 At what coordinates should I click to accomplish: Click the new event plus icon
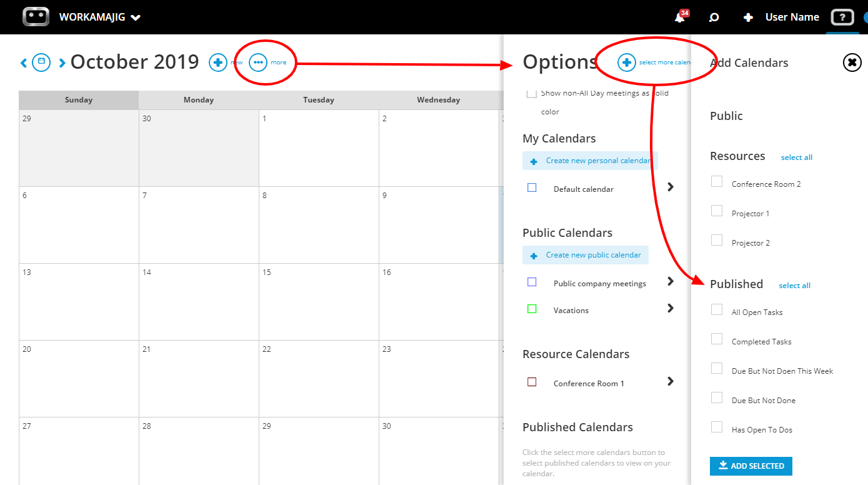218,62
